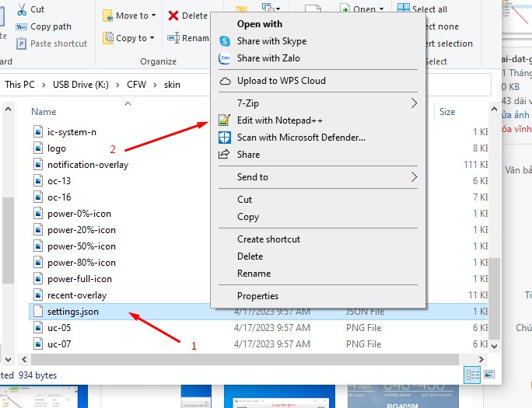Select the power-50%-icon file
Screen dimensions: 532x408
point(81,246)
